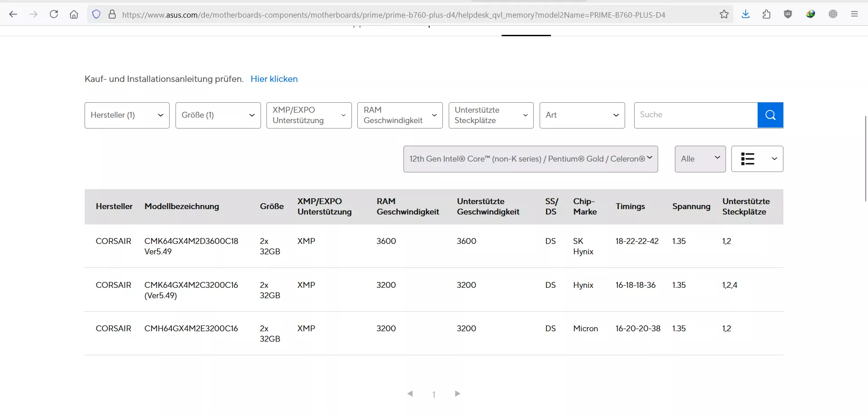View site security padlock details

point(112,14)
